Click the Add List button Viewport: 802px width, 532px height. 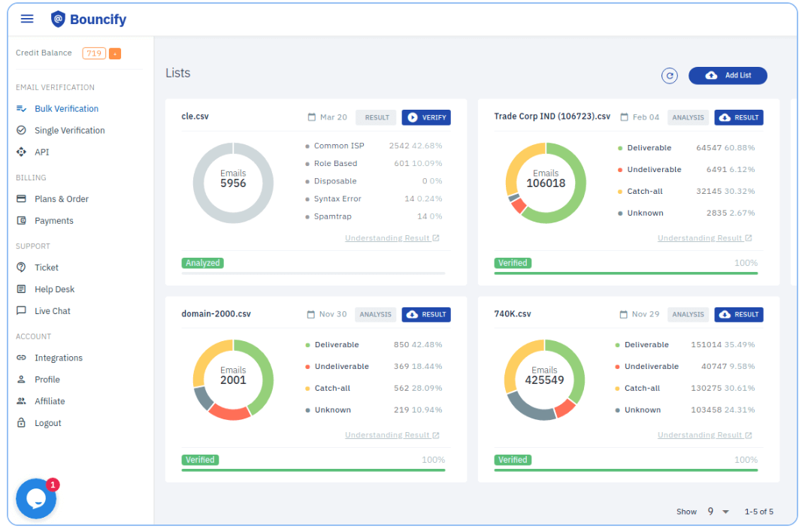(728, 76)
